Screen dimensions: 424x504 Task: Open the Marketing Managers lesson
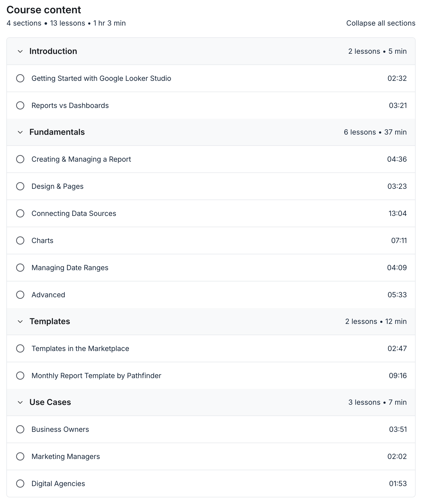click(x=65, y=456)
